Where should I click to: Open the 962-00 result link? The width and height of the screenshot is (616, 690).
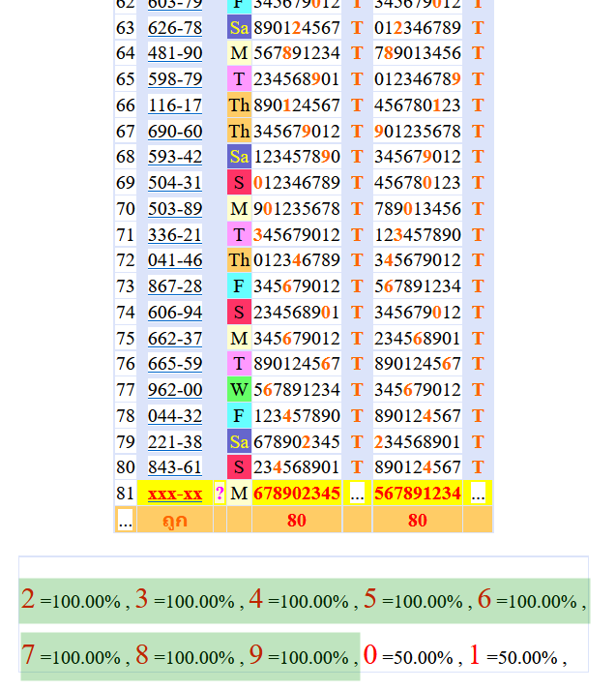pyautogui.click(x=175, y=389)
